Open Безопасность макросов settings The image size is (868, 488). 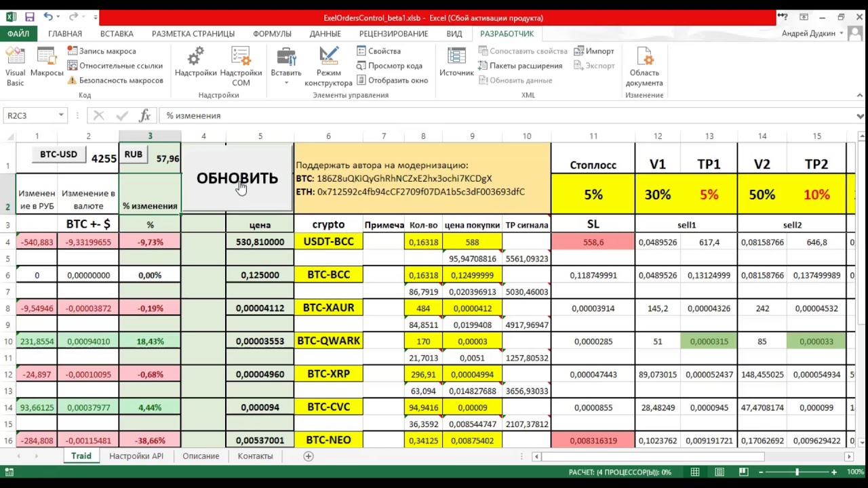(115, 80)
